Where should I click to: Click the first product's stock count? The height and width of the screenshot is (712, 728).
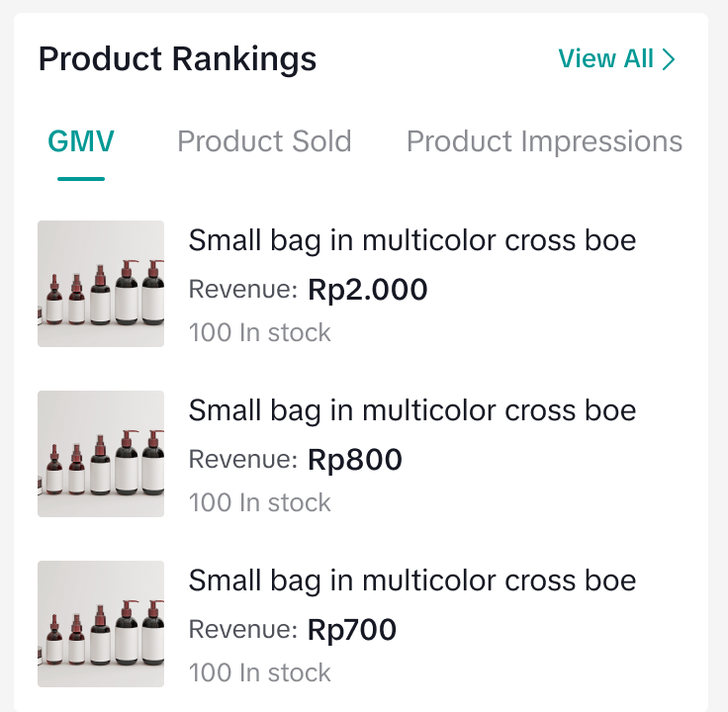pos(259,333)
